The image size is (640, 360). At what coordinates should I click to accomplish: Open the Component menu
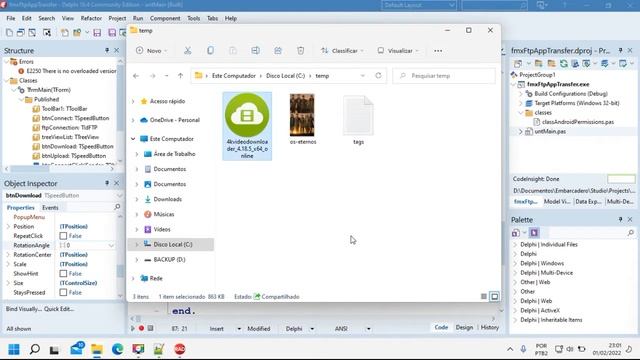point(165,18)
